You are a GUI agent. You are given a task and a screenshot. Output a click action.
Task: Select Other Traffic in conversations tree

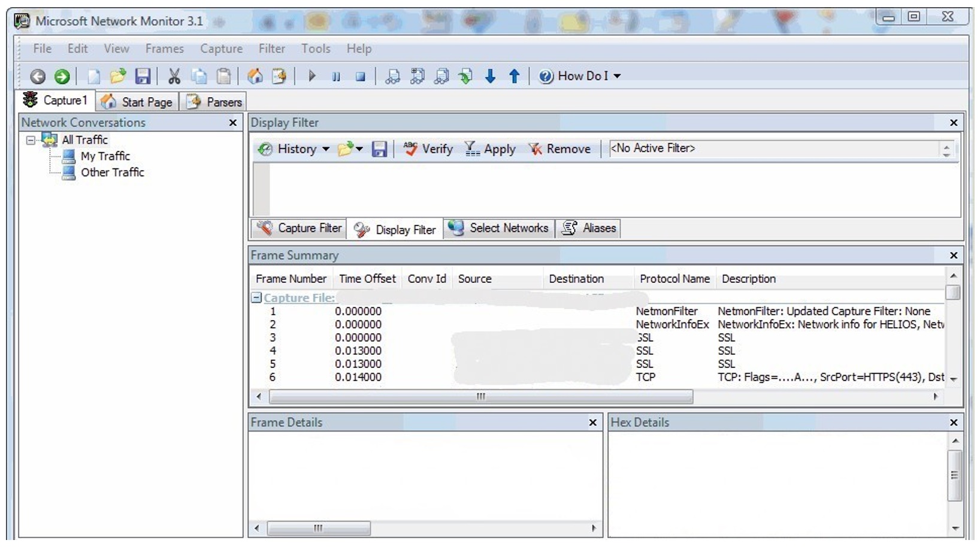(x=112, y=173)
